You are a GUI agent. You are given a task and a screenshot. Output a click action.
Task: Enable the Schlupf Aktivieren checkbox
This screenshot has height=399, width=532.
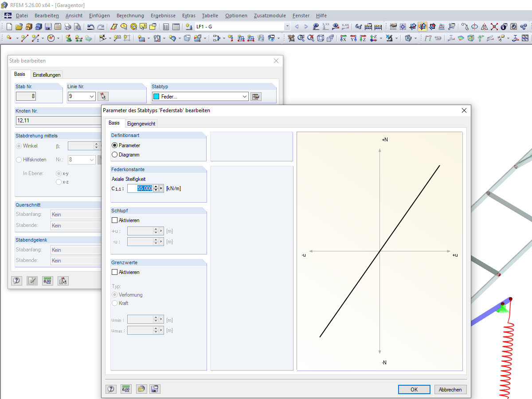tap(115, 220)
